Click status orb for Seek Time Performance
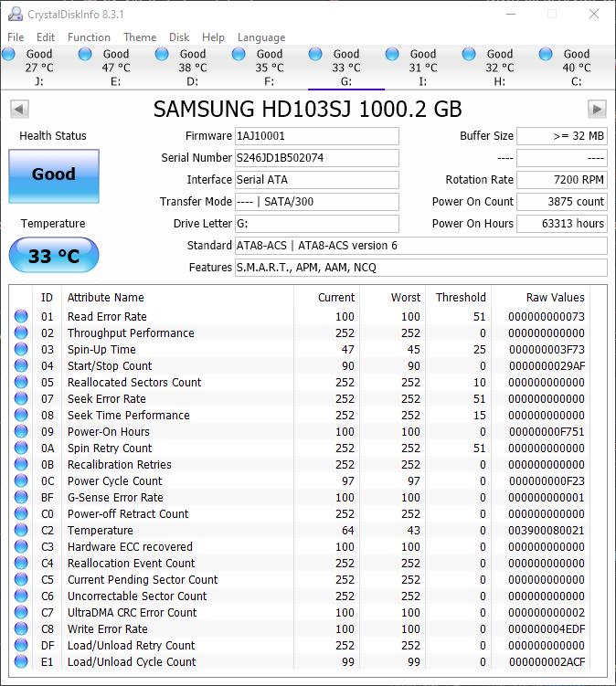This screenshot has height=686, width=616. [x=21, y=415]
